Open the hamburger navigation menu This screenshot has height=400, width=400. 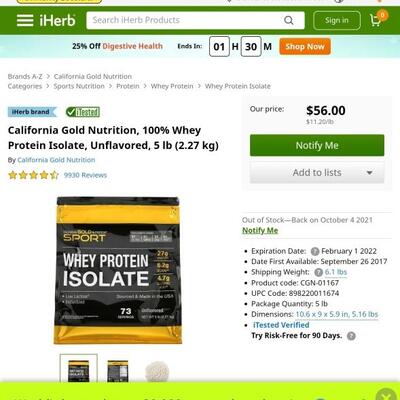click(x=25, y=20)
